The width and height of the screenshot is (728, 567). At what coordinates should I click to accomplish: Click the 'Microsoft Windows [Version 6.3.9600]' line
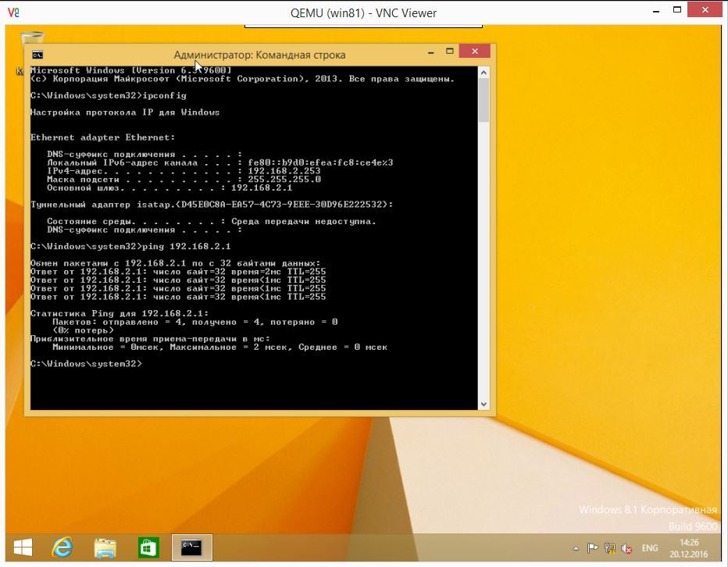coord(131,70)
